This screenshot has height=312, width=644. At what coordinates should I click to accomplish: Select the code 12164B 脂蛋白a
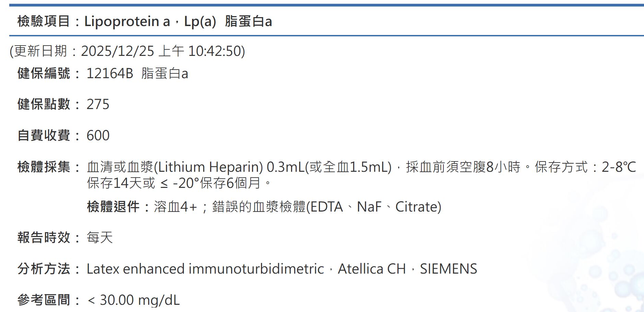click(137, 73)
